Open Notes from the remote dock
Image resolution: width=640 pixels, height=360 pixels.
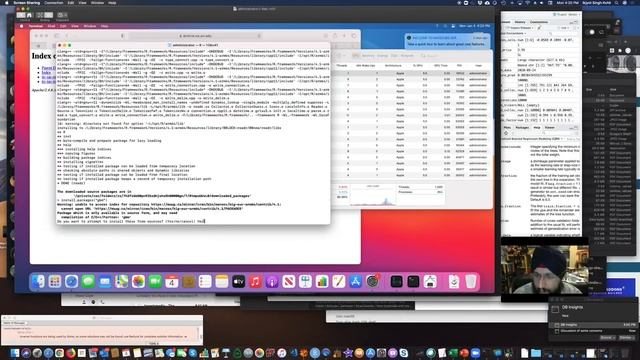pyautogui.click(x=222, y=282)
